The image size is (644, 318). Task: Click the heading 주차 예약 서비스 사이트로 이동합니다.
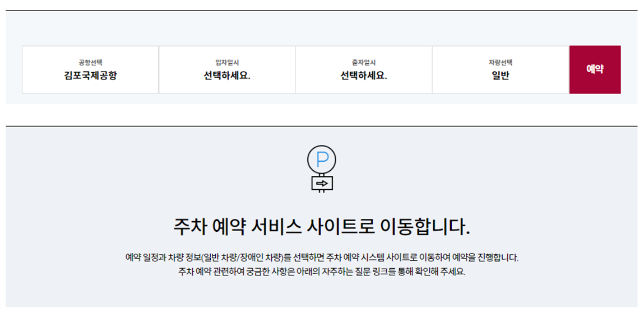[x=322, y=227]
